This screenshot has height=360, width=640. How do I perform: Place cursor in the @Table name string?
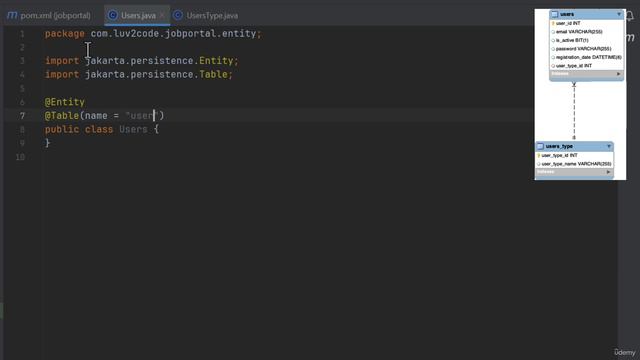142,116
